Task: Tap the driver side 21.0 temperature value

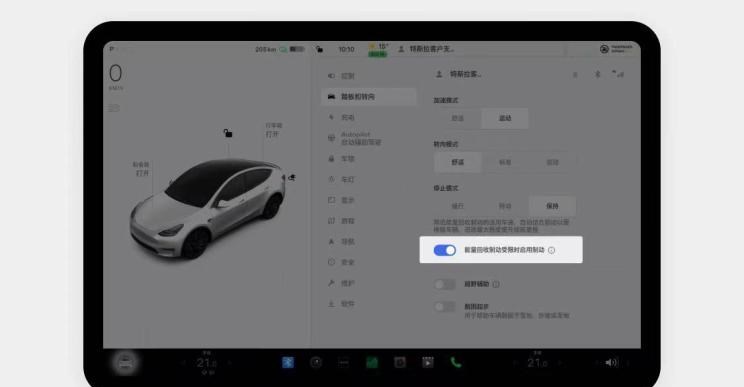Action: 206,363
